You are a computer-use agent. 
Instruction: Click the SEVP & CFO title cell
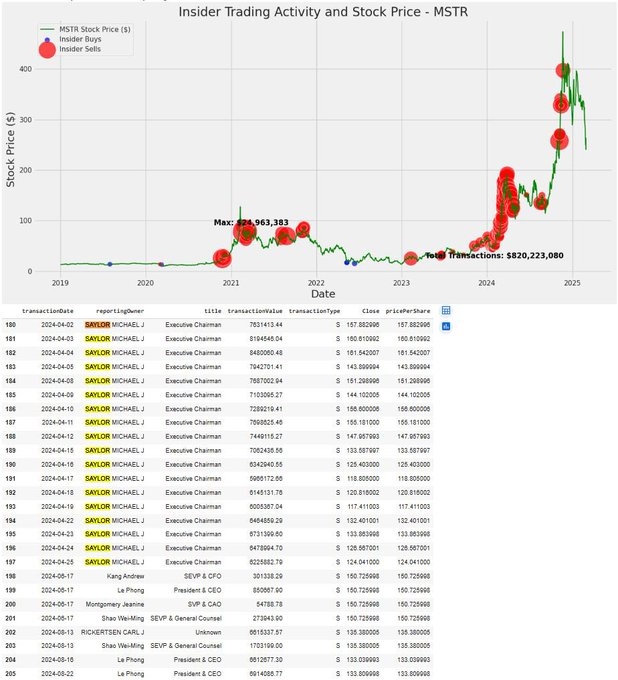pos(203,576)
